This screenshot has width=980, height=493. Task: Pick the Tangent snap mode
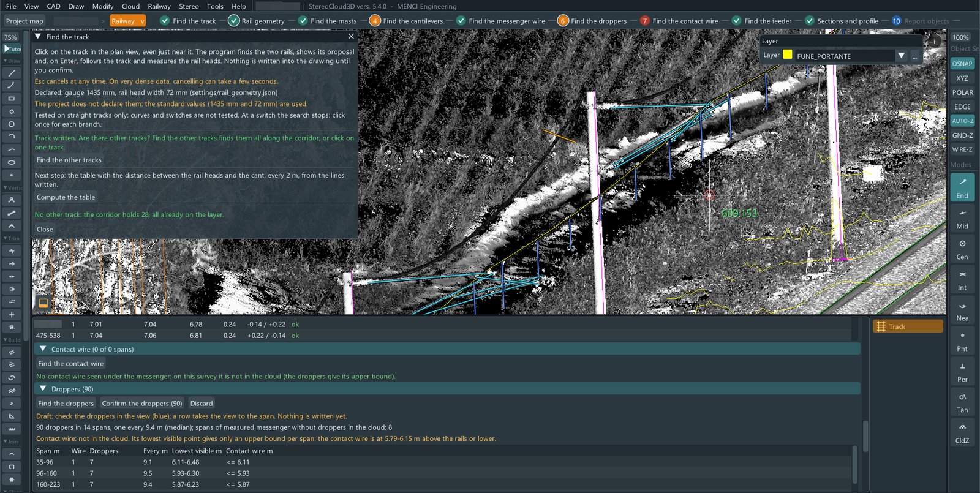(962, 402)
